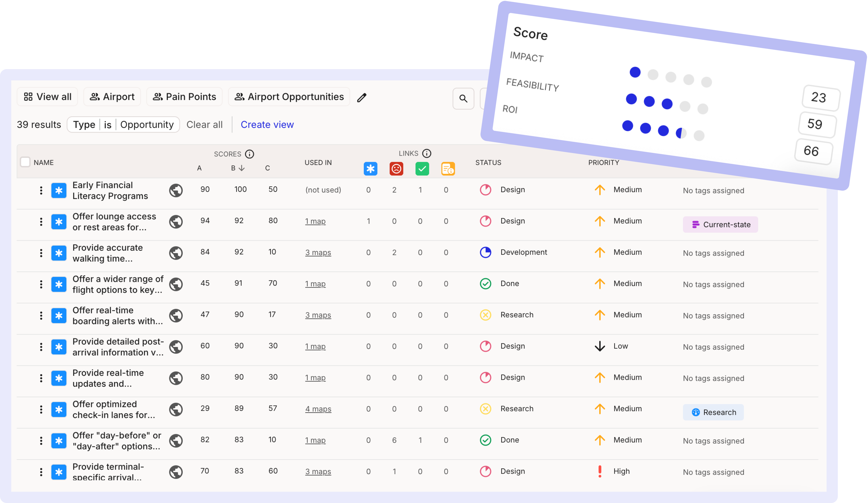Viewport: 868px width, 503px height.
Task: Click the Current-state tag
Action: point(720,224)
